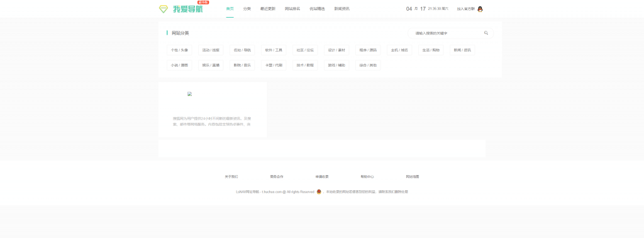Screen dimensions: 644x238
Task: Open the 网站地图 footer link
Action: 413,177
